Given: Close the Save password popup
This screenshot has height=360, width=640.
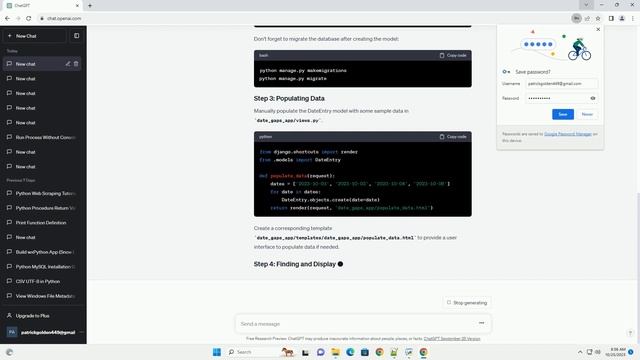Looking at the screenshot, I should pyautogui.click(x=598, y=29).
